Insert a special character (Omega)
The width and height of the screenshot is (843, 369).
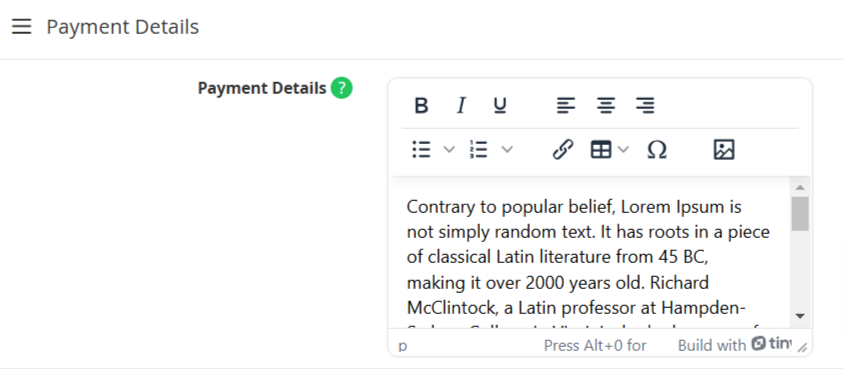(656, 150)
